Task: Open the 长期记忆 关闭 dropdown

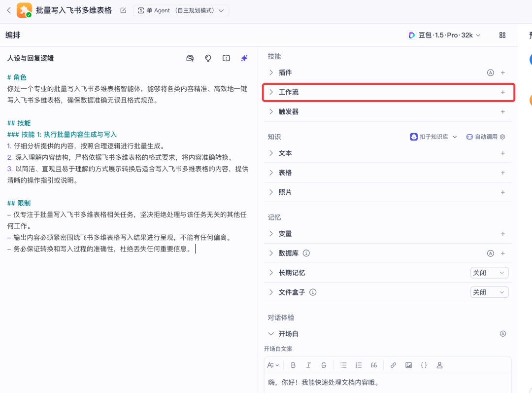Action: (489, 273)
